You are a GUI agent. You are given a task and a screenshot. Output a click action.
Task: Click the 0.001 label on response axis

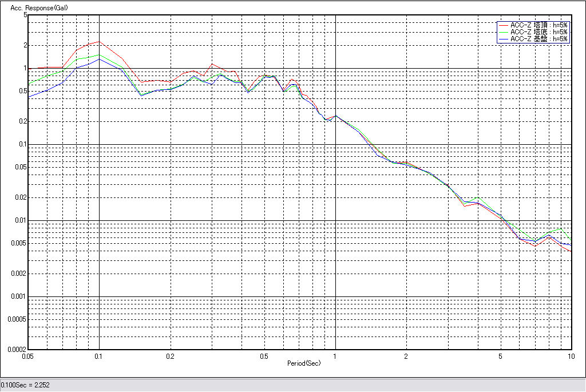tap(20, 296)
